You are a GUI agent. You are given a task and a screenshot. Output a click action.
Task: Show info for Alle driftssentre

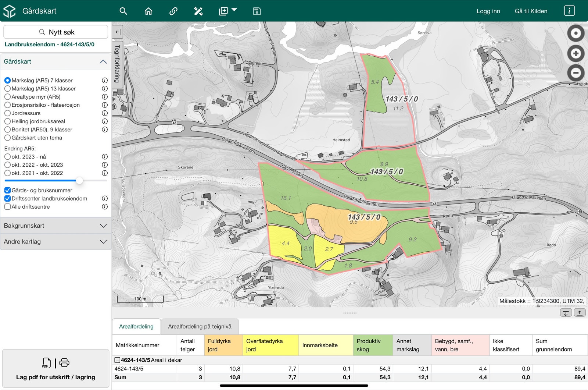[105, 207]
